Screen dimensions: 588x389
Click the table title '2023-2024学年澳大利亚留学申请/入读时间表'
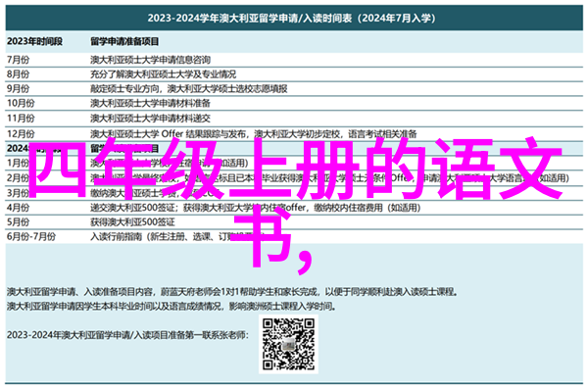[291, 18]
